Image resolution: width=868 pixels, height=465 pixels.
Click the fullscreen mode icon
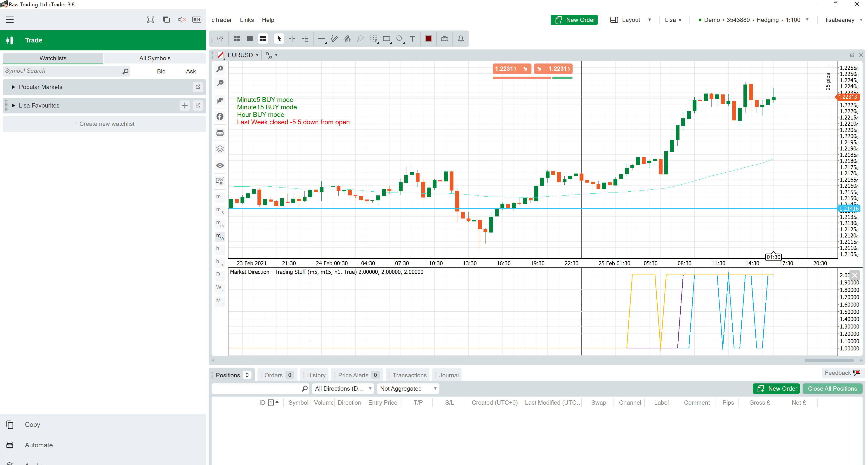[151, 19]
